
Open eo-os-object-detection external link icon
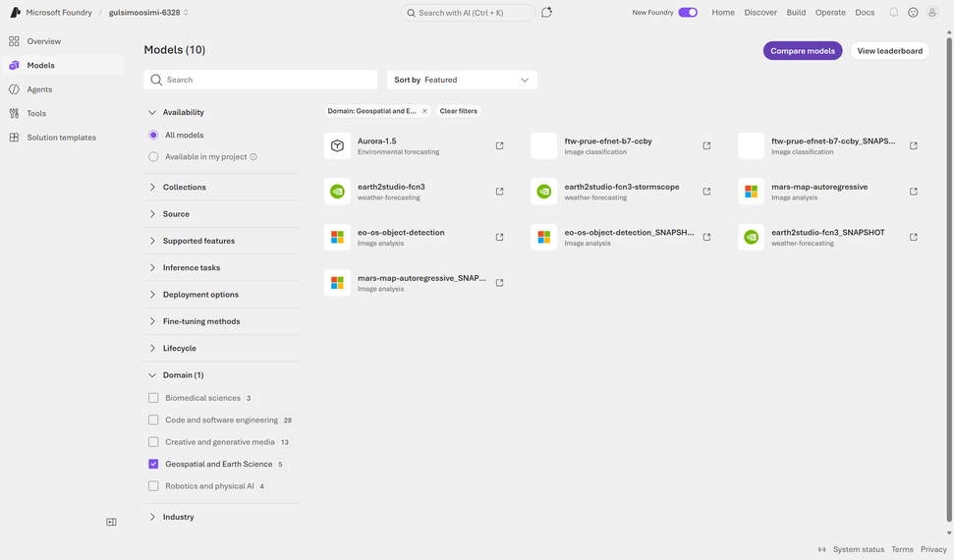pyautogui.click(x=499, y=237)
